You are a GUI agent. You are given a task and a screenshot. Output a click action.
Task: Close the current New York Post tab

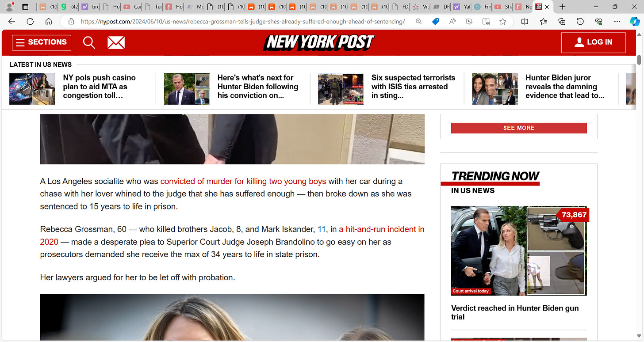click(x=547, y=7)
